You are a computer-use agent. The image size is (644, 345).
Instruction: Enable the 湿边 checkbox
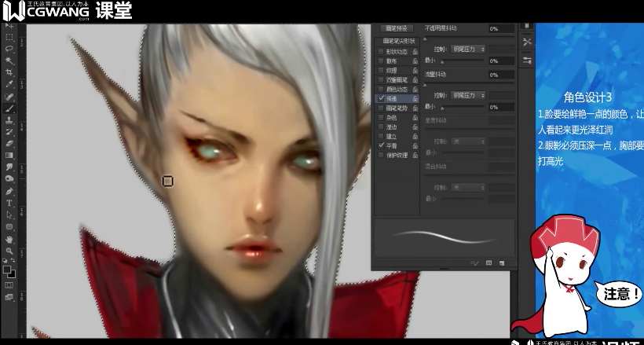coord(381,127)
